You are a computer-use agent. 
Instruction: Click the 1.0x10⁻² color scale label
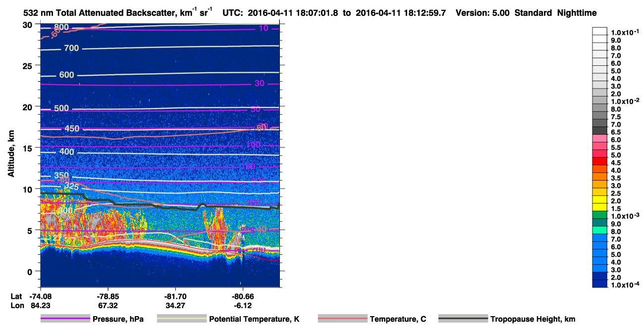tap(624, 101)
